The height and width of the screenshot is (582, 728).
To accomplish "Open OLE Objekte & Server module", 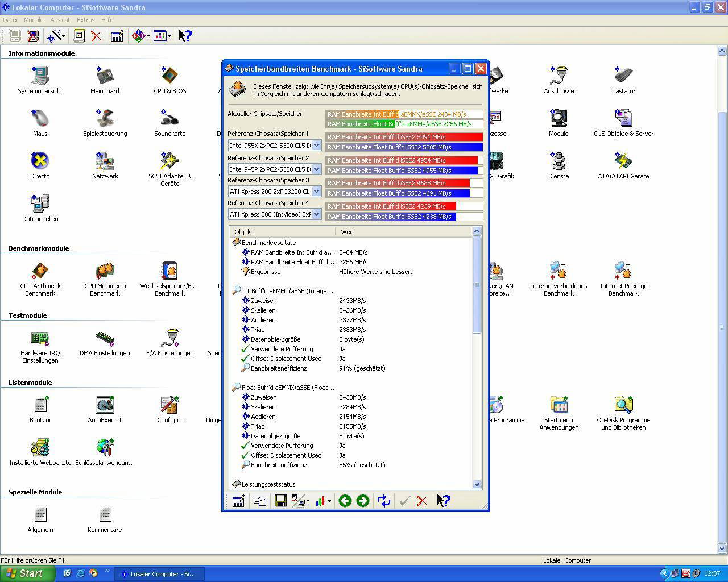I will click(623, 123).
